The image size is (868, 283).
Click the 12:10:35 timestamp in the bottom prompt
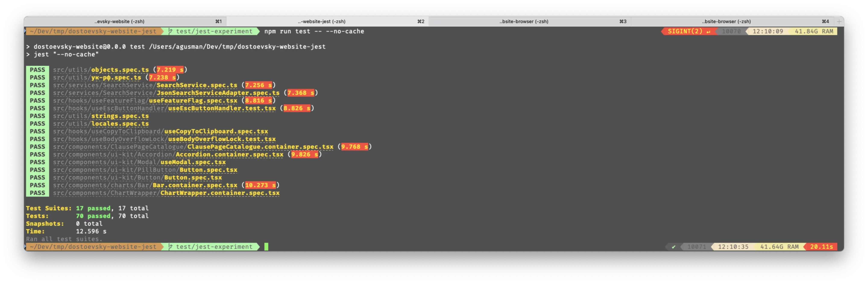[x=733, y=247]
